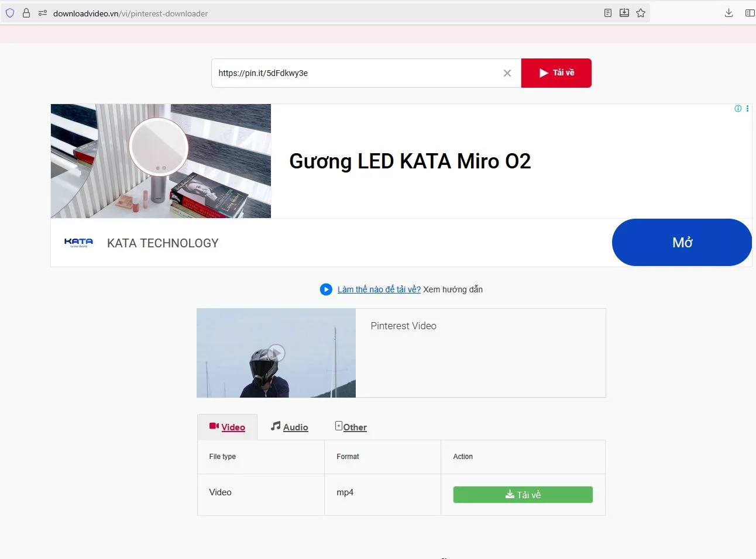Play the Pinterest video thumbnail preview

pyautogui.click(x=276, y=353)
